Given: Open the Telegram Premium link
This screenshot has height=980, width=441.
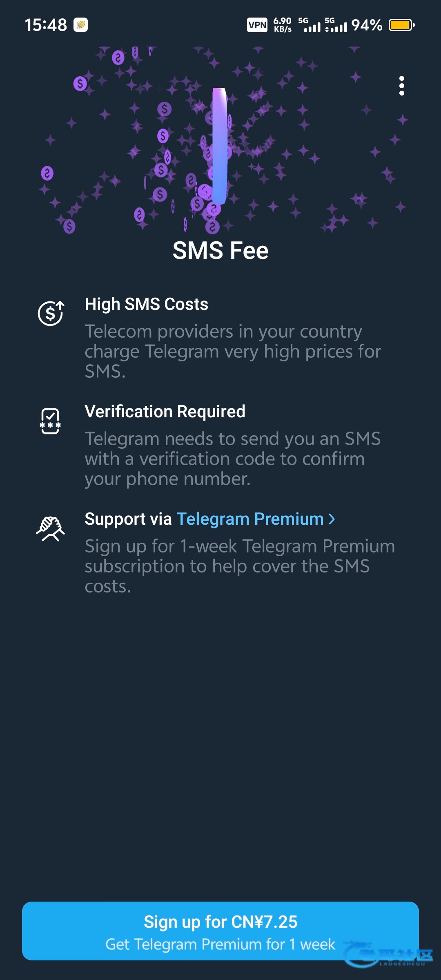Looking at the screenshot, I should pyautogui.click(x=250, y=519).
